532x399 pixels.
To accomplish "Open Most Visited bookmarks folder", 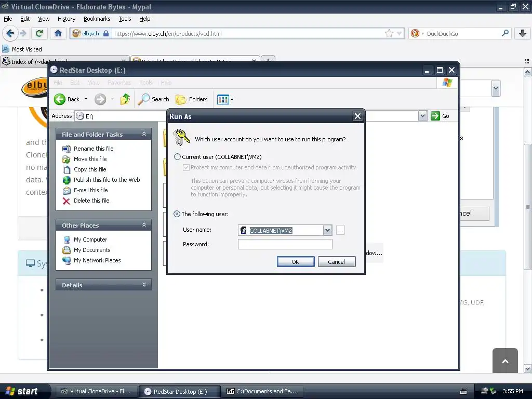I will pos(22,49).
